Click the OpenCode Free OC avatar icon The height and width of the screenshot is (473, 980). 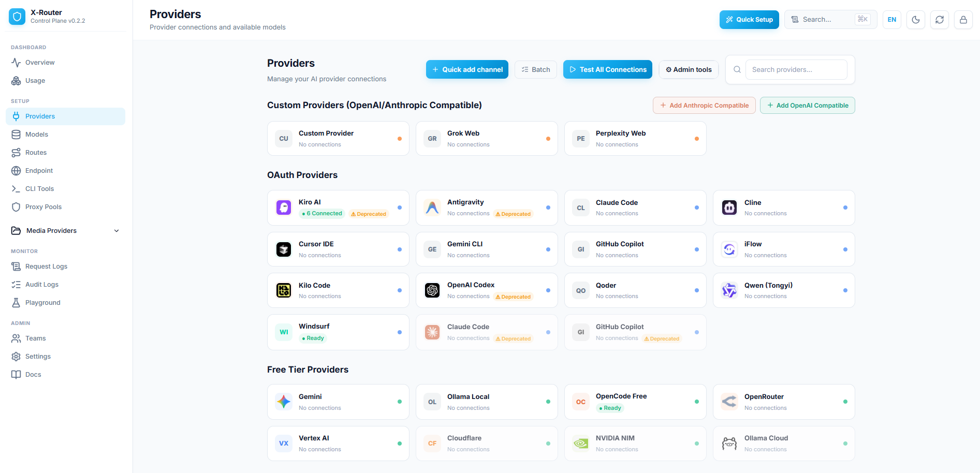(581, 402)
